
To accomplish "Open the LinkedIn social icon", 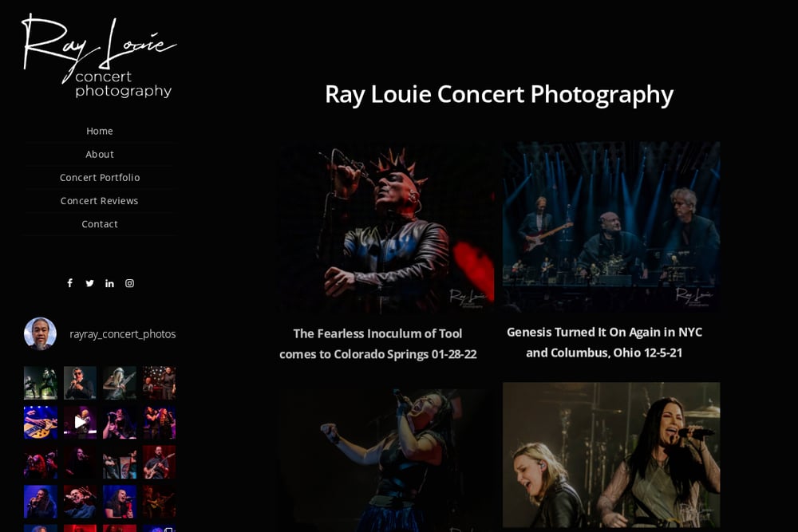I will pos(109,283).
